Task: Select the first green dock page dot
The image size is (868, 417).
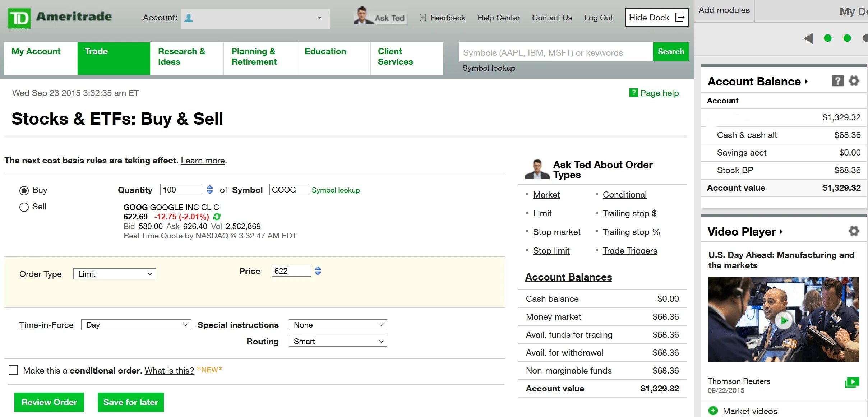Action: tap(828, 38)
